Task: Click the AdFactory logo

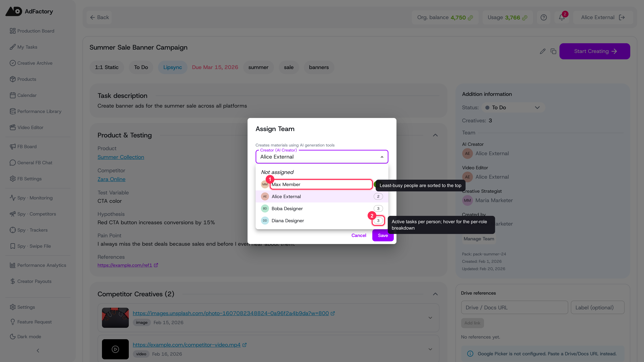Action: click(x=29, y=11)
